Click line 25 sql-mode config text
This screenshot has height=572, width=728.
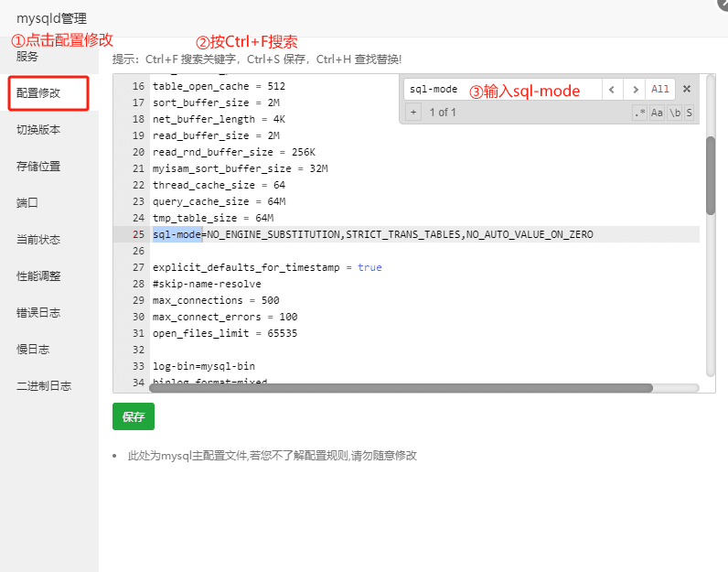[372, 235]
